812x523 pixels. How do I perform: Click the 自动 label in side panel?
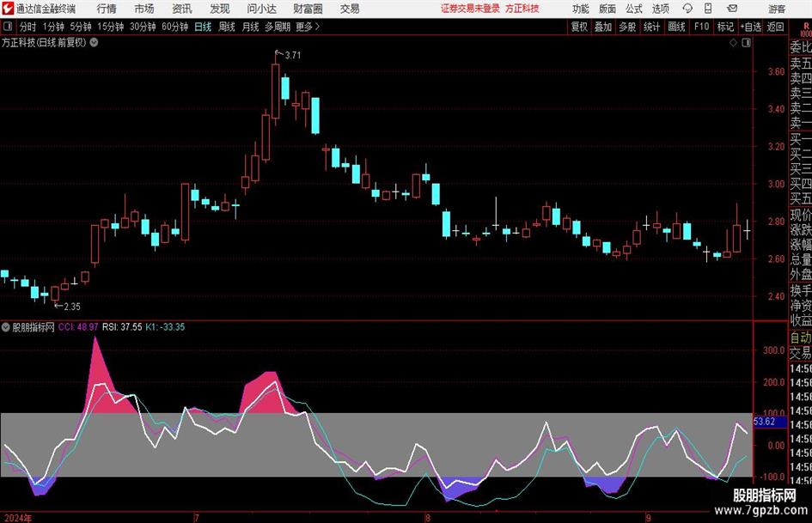click(x=801, y=338)
